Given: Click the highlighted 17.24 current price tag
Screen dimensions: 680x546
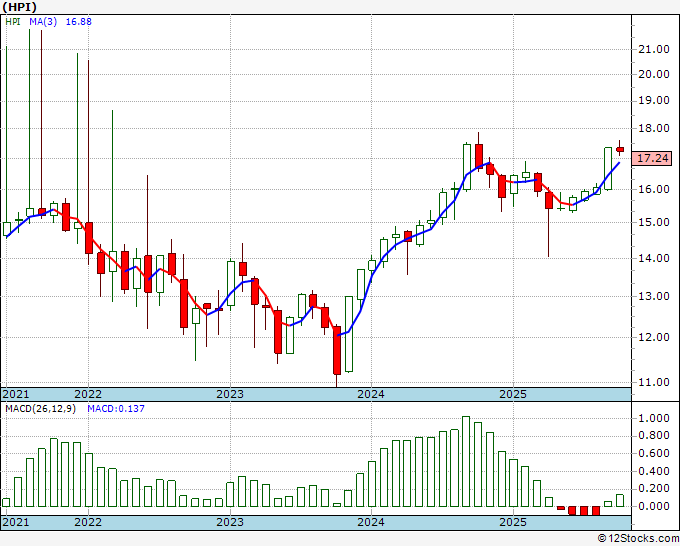Looking at the screenshot, I should tap(651, 158).
